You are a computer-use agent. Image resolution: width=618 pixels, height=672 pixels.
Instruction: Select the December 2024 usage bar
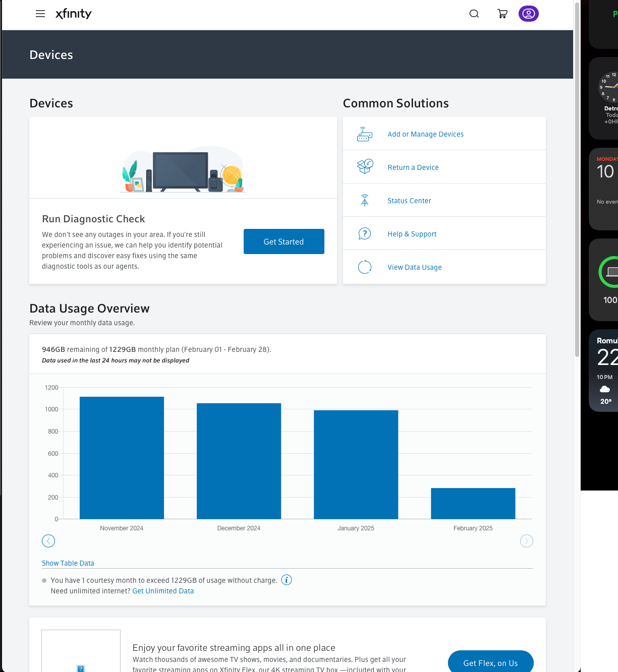(239, 461)
